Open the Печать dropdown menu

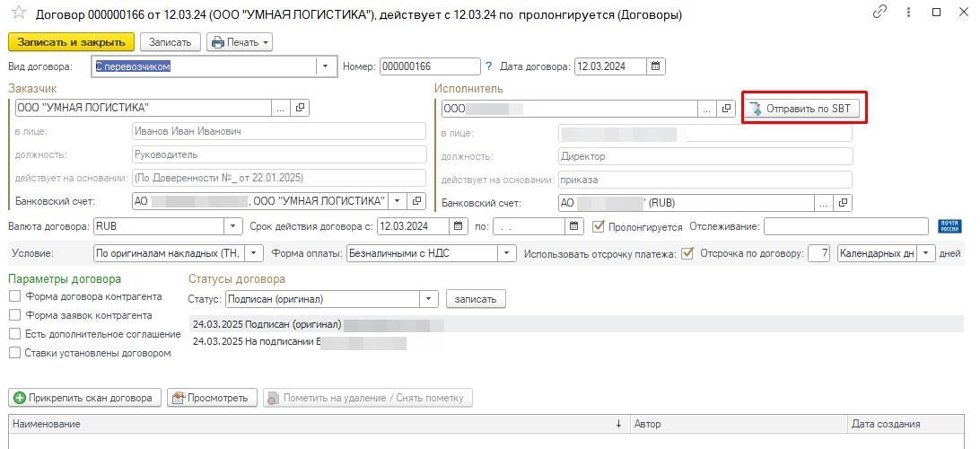(x=240, y=42)
